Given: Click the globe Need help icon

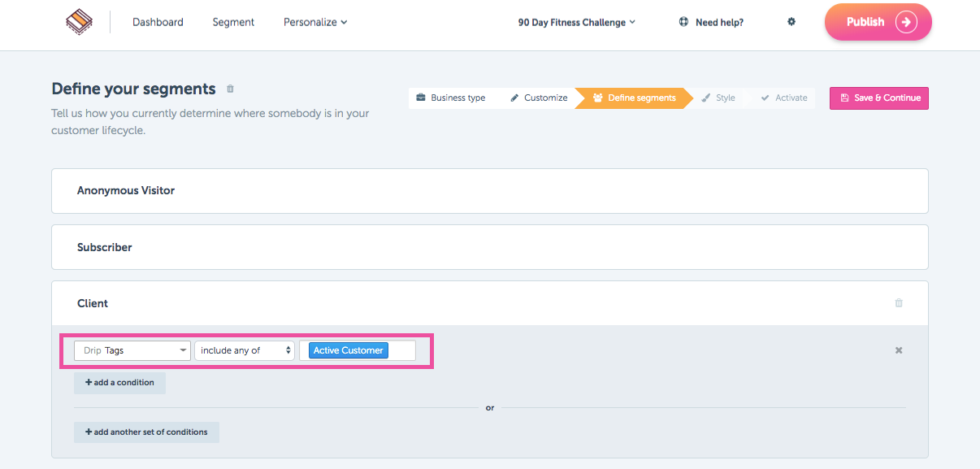Looking at the screenshot, I should point(683,22).
